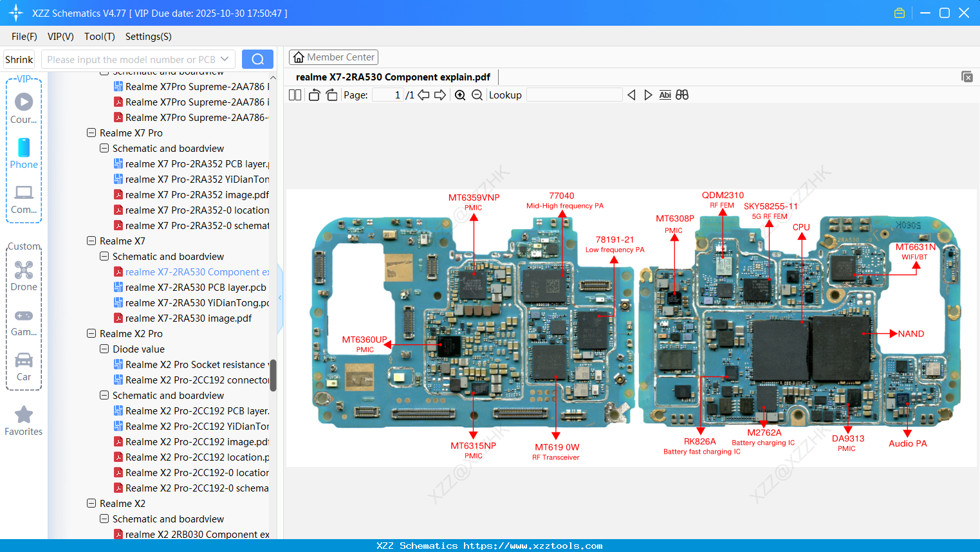The width and height of the screenshot is (980, 552).
Task: Click the yellow briefcase icon in title bar
Action: 900,13
